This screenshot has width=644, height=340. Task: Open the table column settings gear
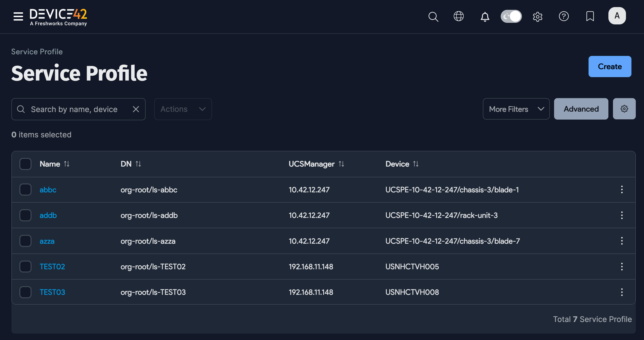[624, 109]
